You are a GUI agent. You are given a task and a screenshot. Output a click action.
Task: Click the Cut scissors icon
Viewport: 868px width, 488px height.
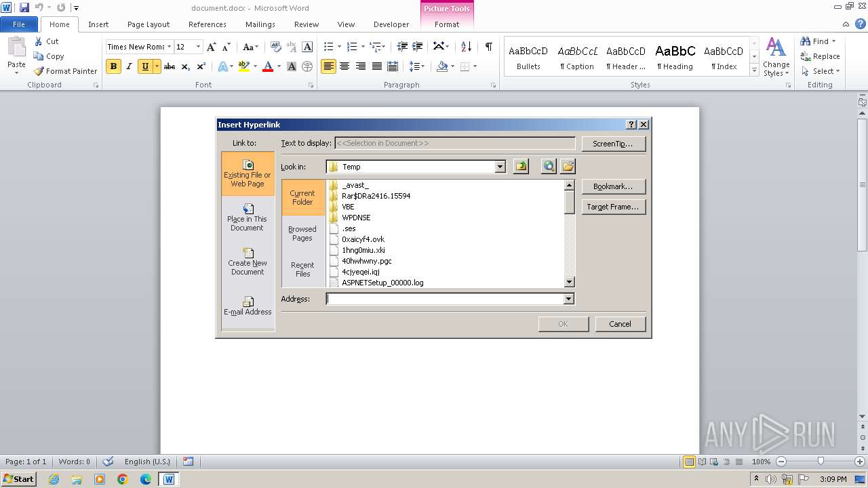click(x=39, y=41)
